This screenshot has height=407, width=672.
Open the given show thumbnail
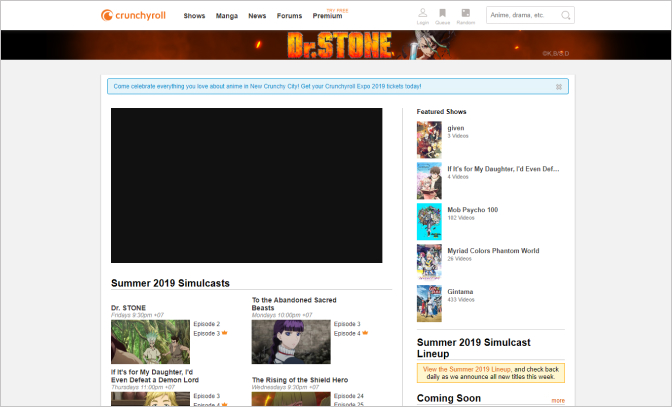pos(429,140)
